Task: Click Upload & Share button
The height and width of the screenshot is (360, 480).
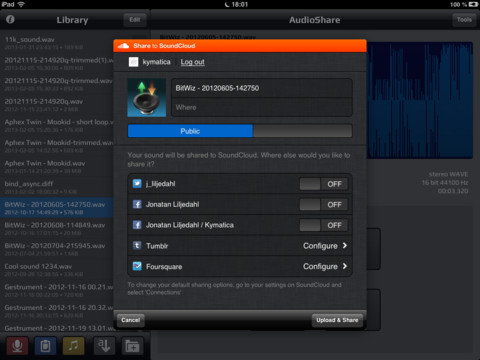Action: tap(337, 320)
